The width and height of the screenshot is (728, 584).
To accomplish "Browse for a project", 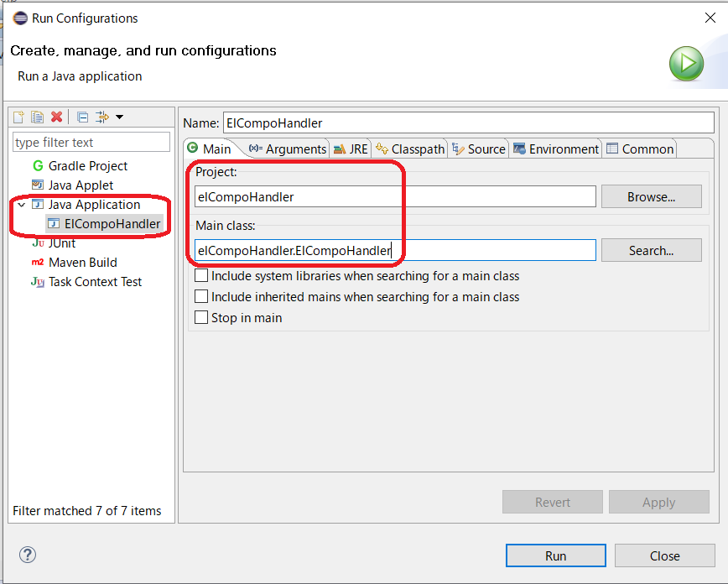I will pyautogui.click(x=651, y=196).
